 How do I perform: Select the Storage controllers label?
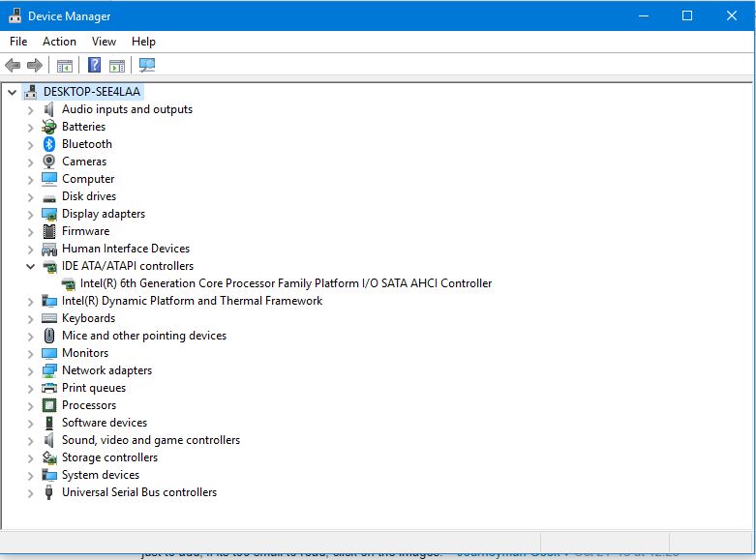[110, 457]
